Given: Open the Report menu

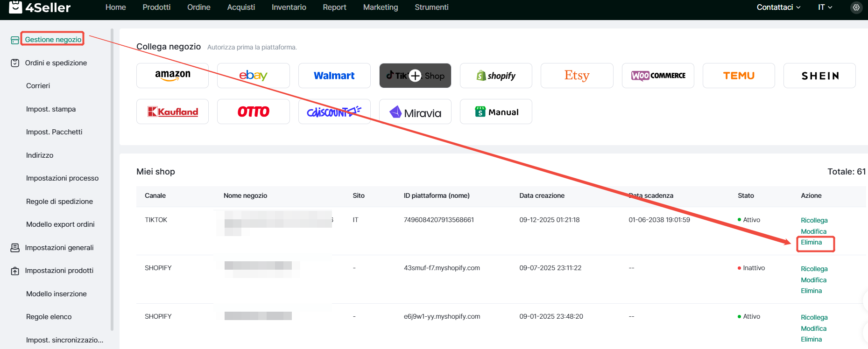Looking at the screenshot, I should tap(334, 7).
